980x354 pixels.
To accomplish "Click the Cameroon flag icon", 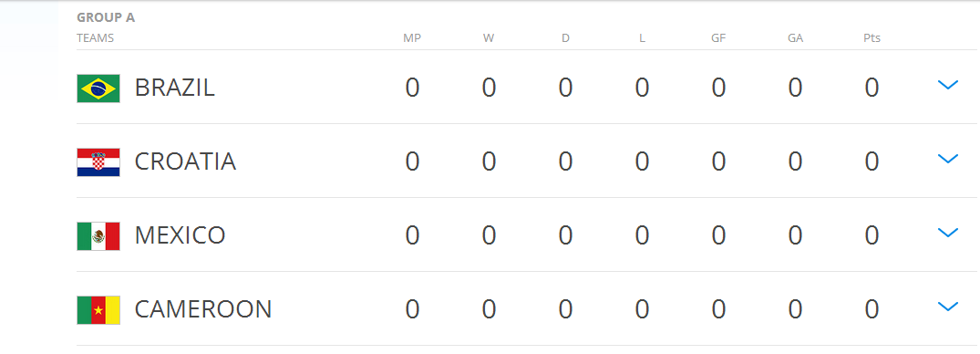I will tap(98, 309).
